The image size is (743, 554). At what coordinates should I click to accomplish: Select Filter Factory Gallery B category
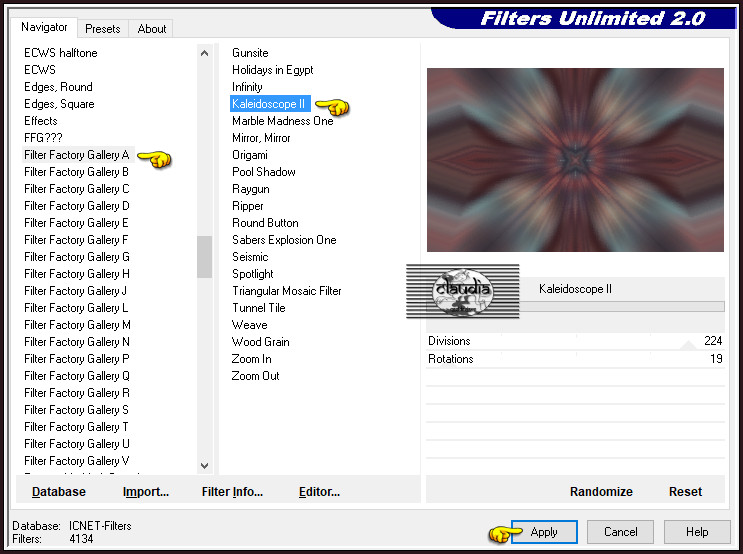pyautogui.click(x=77, y=172)
